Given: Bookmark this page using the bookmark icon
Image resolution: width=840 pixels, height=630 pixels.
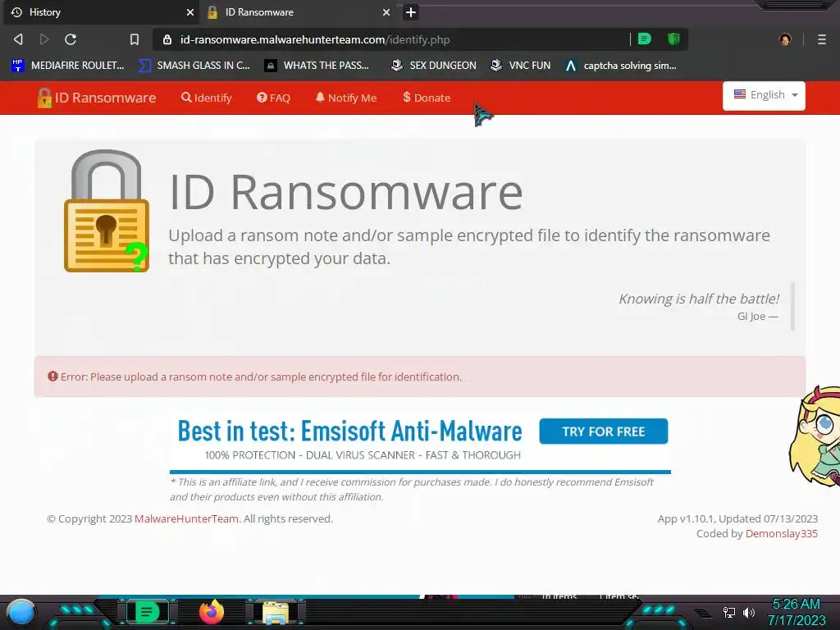Looking at the screenshot, I should 135,39.
